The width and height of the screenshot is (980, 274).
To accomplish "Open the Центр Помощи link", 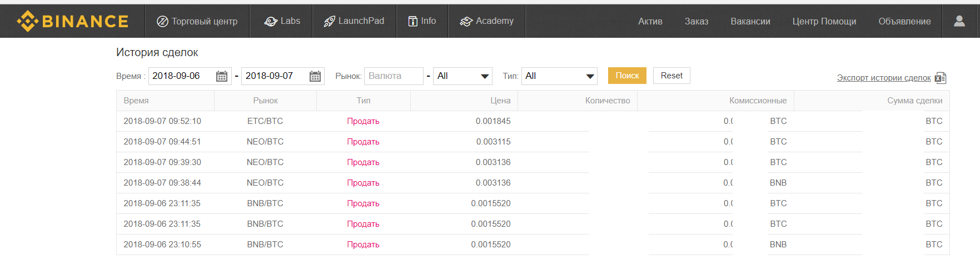I will (824, 21).
